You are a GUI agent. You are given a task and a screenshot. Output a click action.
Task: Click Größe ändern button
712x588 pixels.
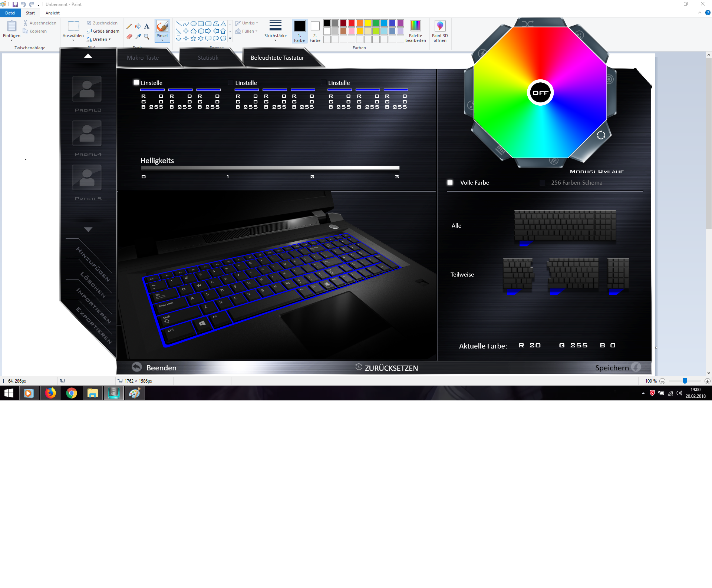point(103,31)
